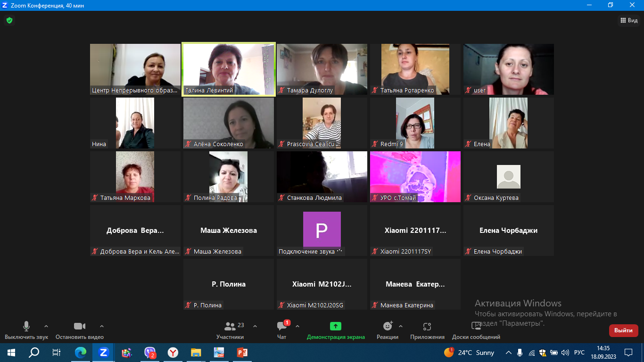Select Галина Левинтий's video tile
The width and height of the screenshot is (644, 362).
(x=229, y=70)
